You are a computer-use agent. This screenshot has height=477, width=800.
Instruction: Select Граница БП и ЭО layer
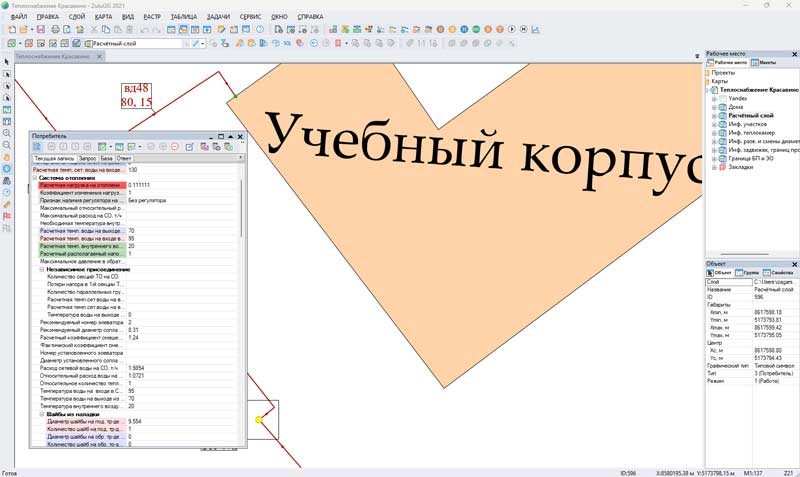click(752, 158)
